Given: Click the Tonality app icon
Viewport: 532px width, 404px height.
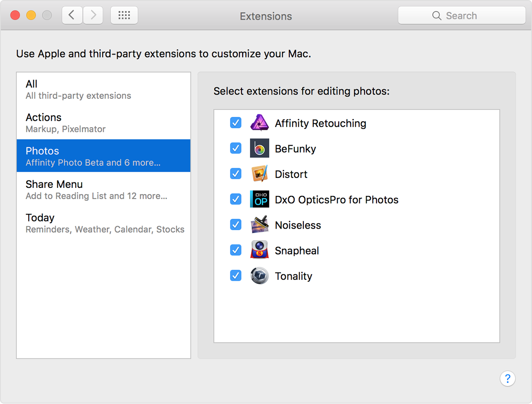Looking at the screenshot, I should tap(259, 276).
